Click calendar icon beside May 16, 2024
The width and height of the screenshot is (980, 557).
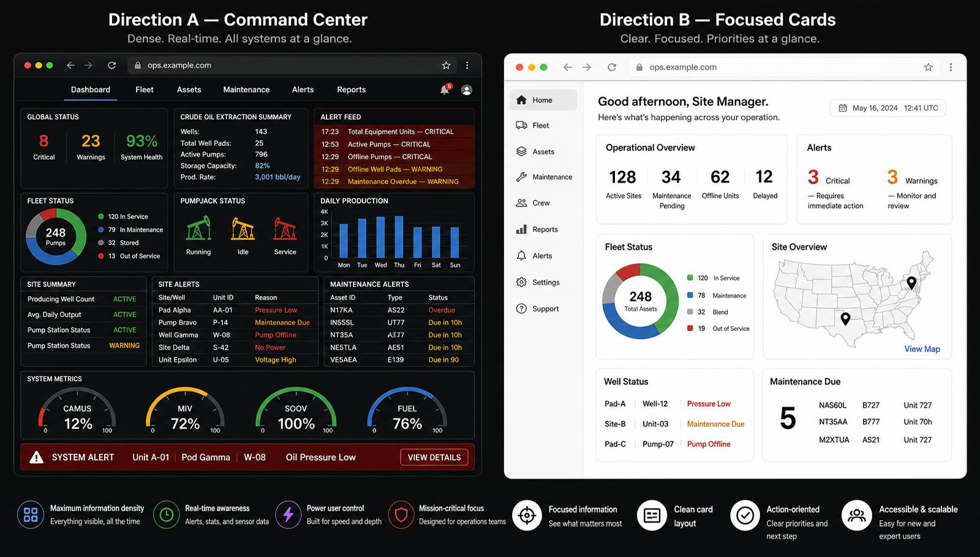[x=843, y=108]
